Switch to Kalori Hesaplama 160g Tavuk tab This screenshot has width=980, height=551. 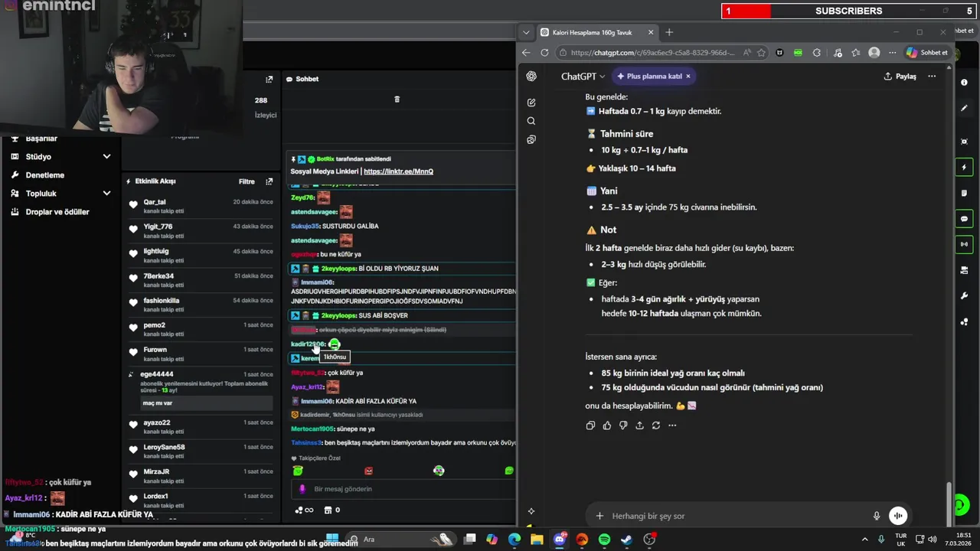597,32
